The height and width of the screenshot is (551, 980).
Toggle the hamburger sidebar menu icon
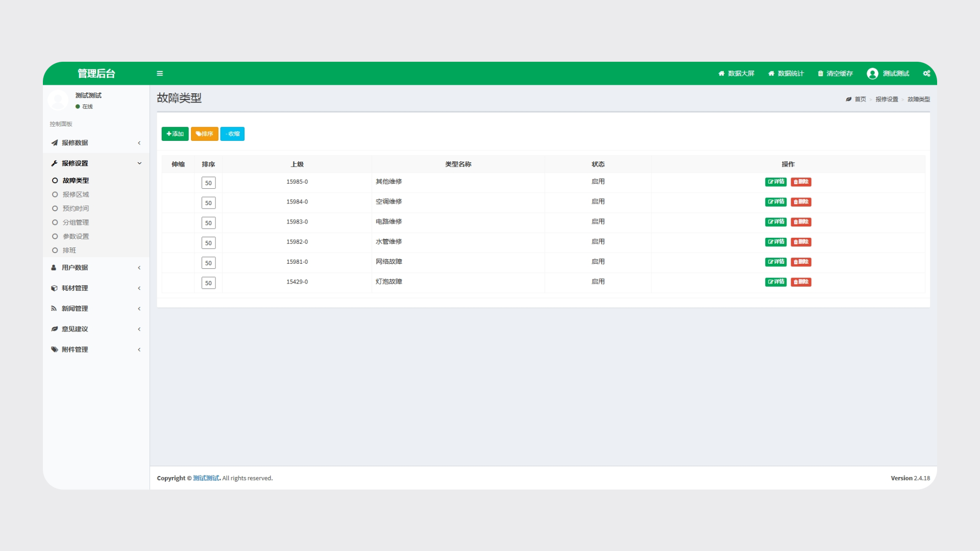[160, 73]
